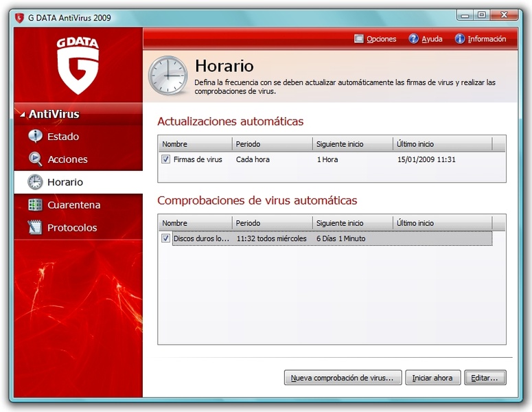Click the Estado info icon in sidebar
The width and height of the screenshot is (532, 412).
pyautogui.click(x=35, y=136)
